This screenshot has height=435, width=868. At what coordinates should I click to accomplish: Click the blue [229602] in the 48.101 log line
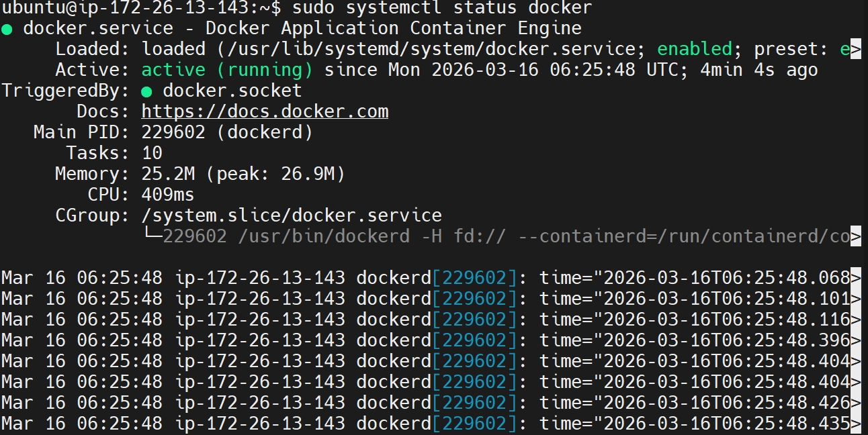point(475,299)
